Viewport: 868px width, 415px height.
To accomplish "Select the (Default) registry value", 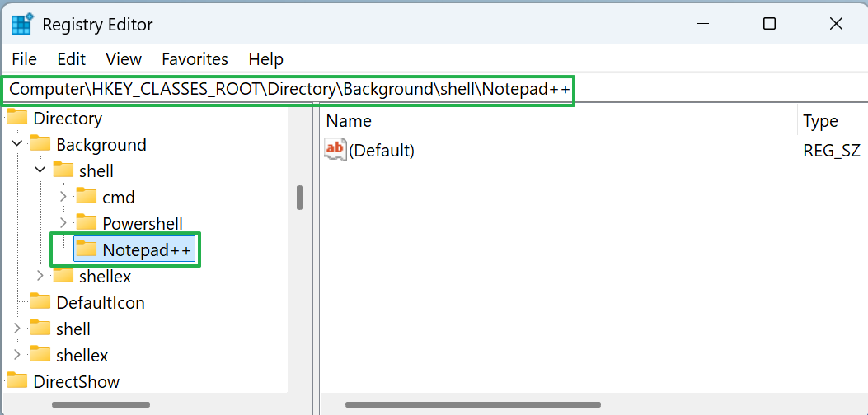I will (x=382, y=150).
